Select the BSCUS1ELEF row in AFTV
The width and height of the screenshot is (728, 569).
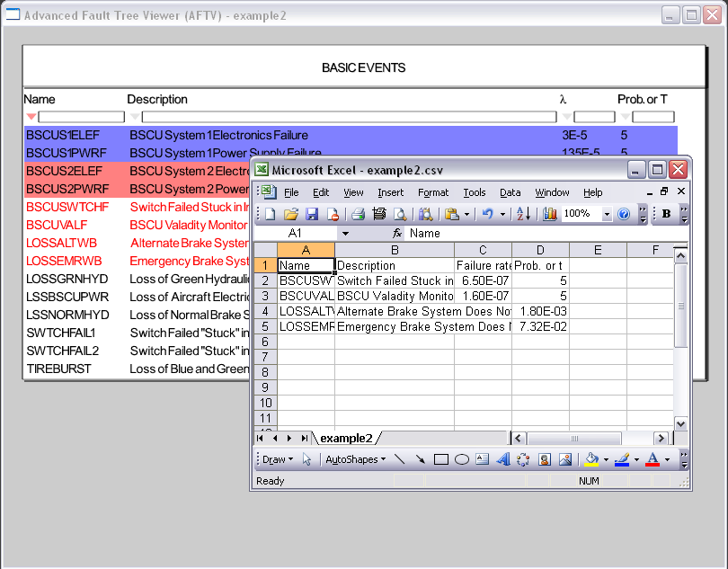coord(351,135)
